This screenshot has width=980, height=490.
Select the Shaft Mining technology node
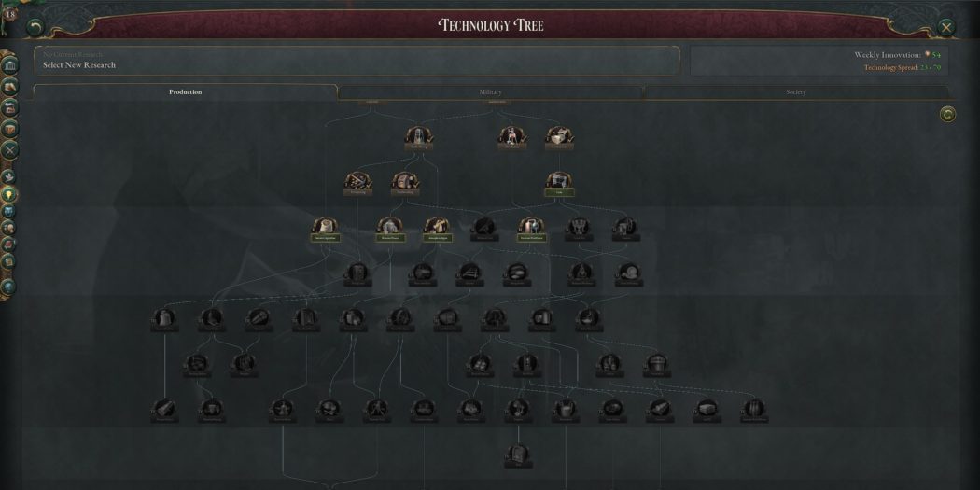pyautogui.click(x=419, y=138)
